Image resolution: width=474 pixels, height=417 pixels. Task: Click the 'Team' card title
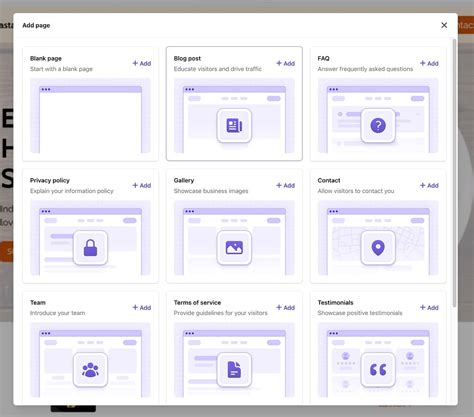pyautogui.click(x=38, y=302)
